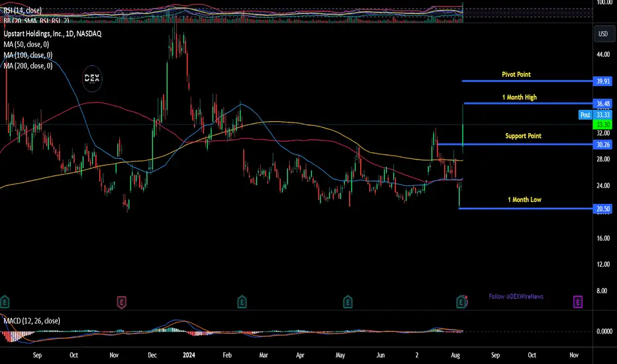617x364 pixels.
Task: Open the USD currency selector
Action: 603,34
